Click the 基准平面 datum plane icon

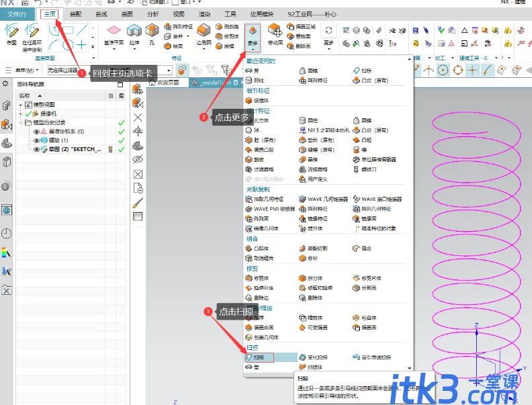point(114,30)
